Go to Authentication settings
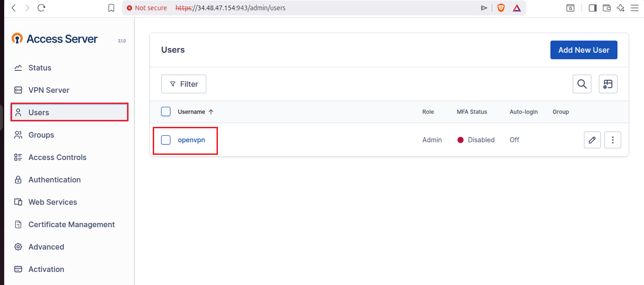 (69, 180)
